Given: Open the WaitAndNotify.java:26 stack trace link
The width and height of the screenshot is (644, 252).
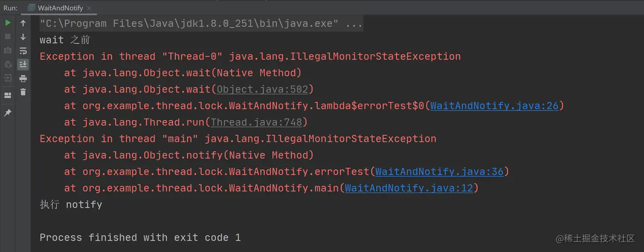Looking at the screenshot, I should click(x=494, y=106).
